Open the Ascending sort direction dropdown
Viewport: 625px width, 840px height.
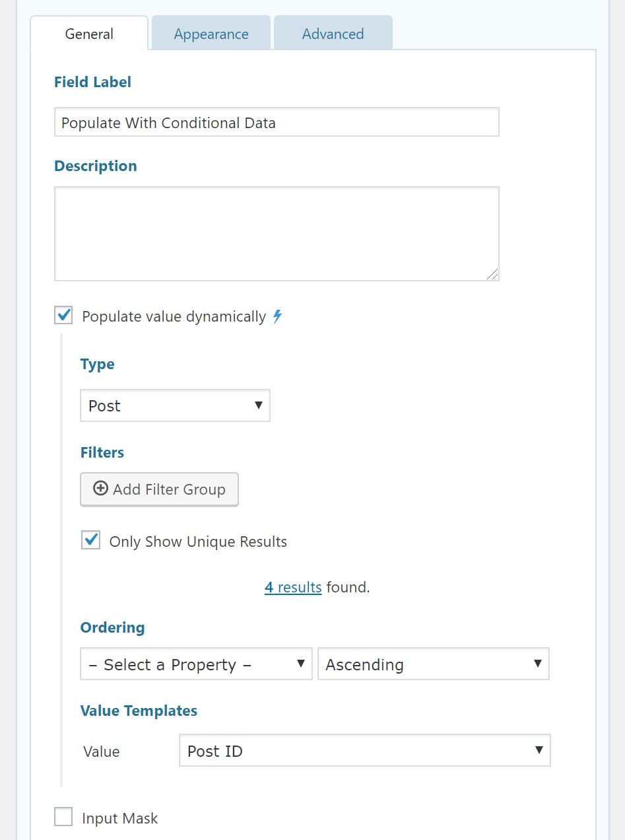tap(433, 664)
